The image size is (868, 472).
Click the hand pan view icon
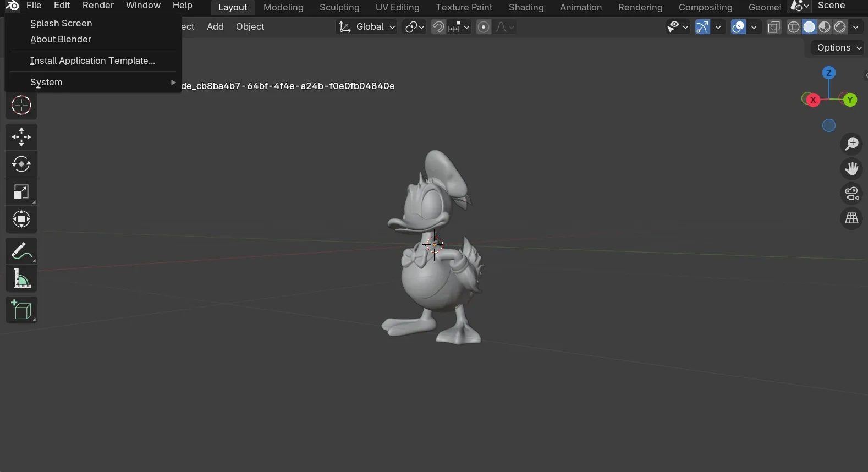pyautogui.click(x=851, y=169)
